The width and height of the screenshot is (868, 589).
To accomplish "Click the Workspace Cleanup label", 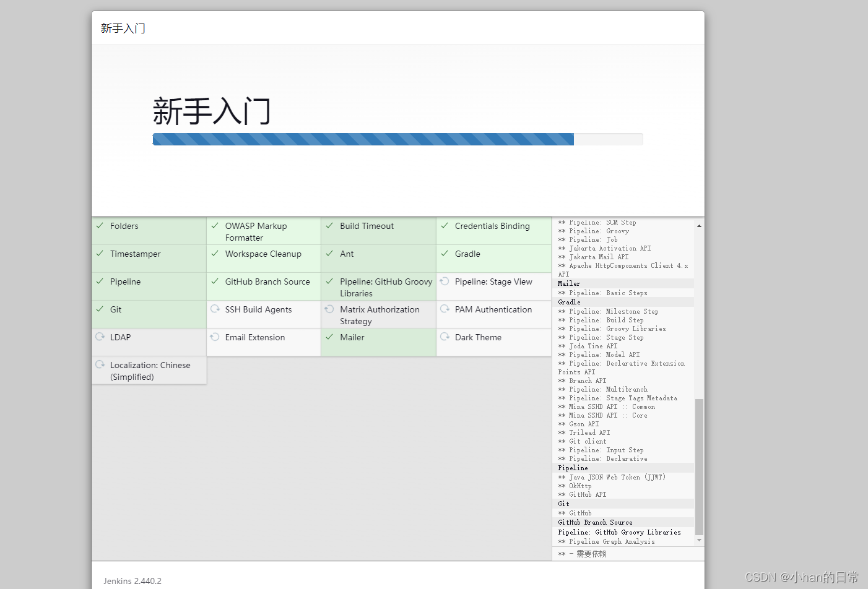I will click(263, 254).
